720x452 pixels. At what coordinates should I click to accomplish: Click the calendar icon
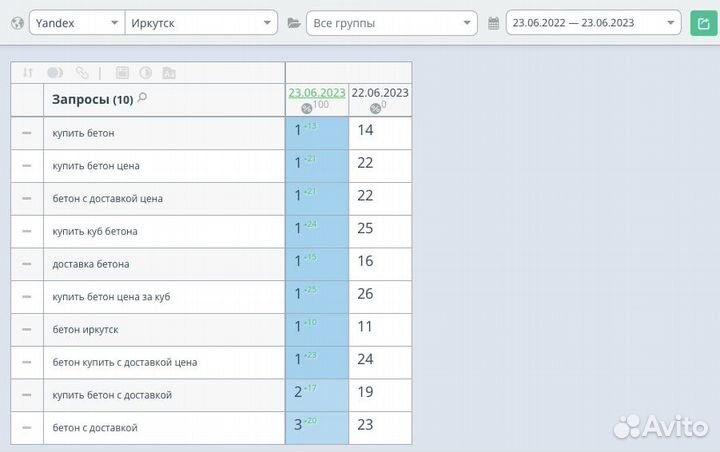tap(494, 23)
